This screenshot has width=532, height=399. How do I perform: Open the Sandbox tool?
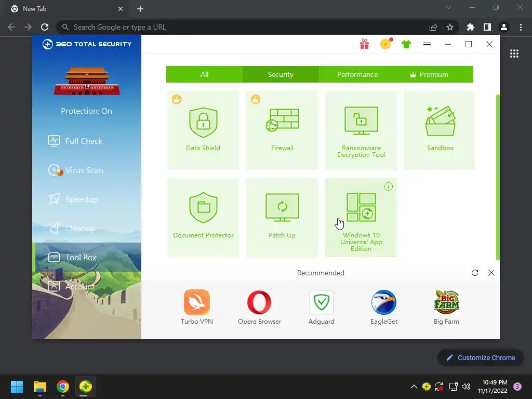pyautogui.click(x=440, y=130)
